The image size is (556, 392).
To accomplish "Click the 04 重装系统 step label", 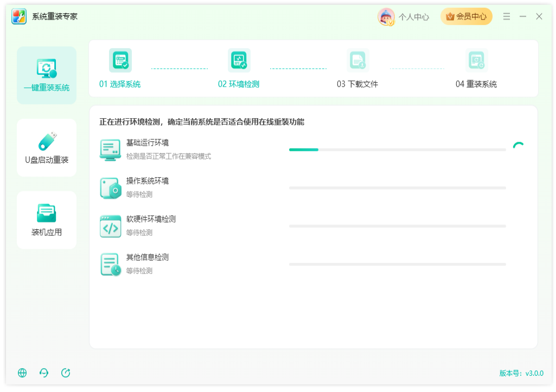I will click(476, 84).
